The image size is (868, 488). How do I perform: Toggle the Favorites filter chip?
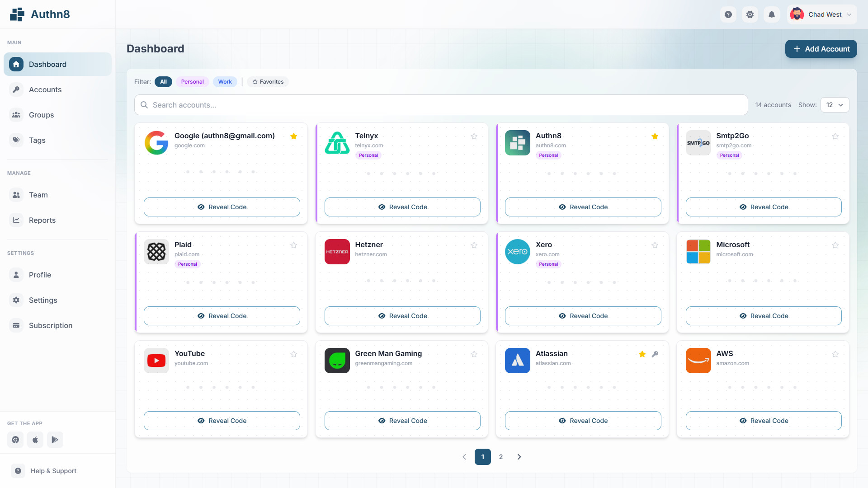coord(268,82)
